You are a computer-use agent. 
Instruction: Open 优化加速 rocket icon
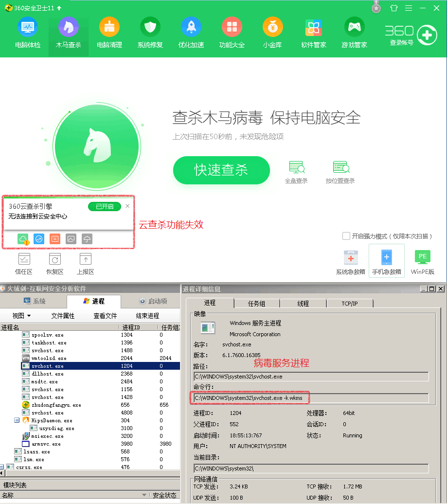point(191,27)
